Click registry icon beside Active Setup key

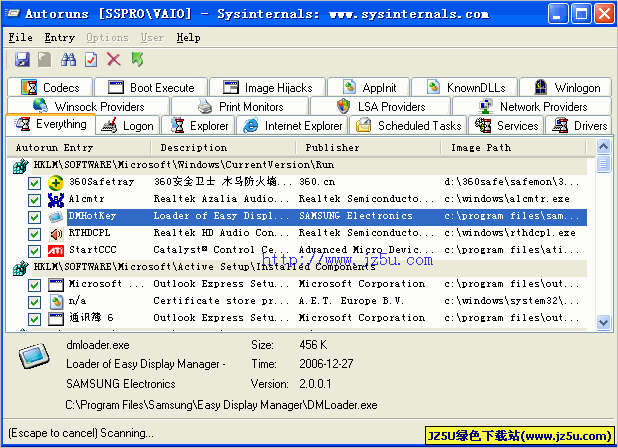pos(20,268)
